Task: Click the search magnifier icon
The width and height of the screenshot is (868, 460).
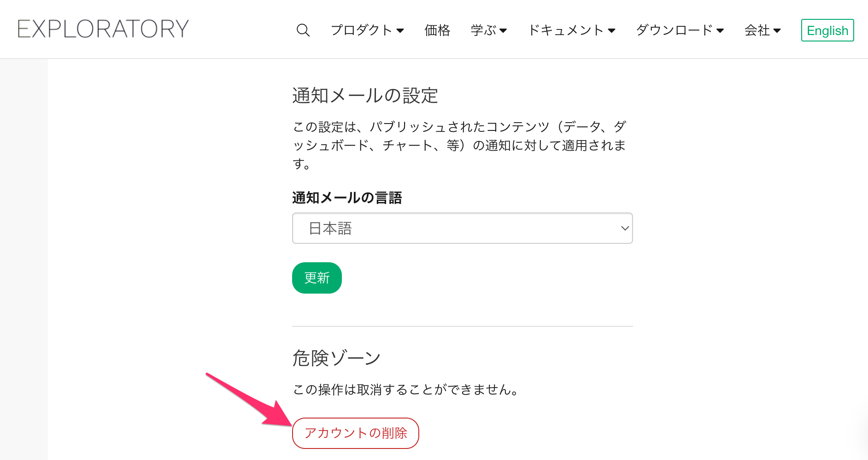Action: (303, 30)
